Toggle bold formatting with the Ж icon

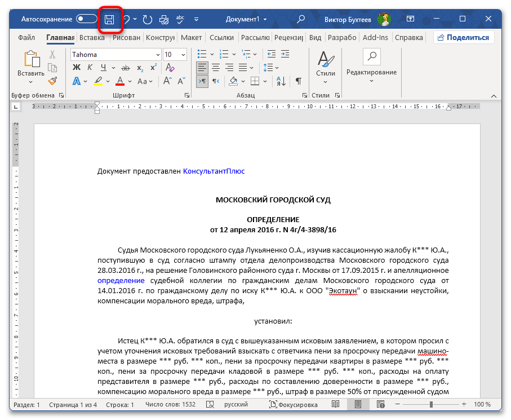(76, 67)
